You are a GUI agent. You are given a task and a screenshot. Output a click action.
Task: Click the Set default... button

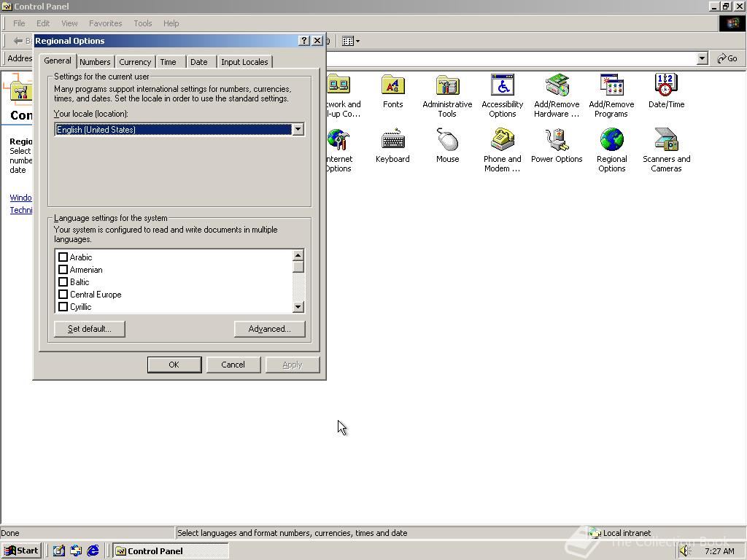coord(90,329)
